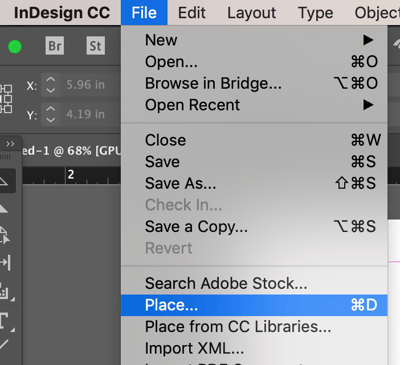Select the reference point grid icon

click(x=6, y=99)
